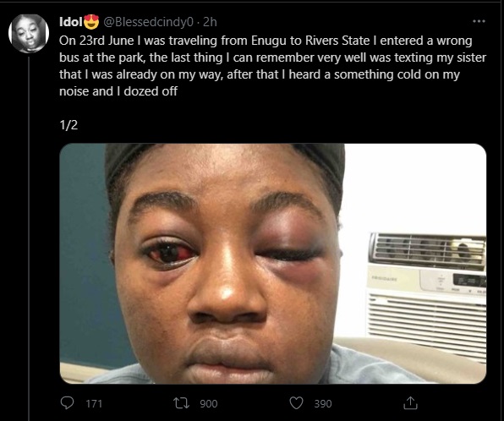This screenshot has width=504, height=421.
Task: Open the Blessedcindy0 profile avatar
Action: 29,34
